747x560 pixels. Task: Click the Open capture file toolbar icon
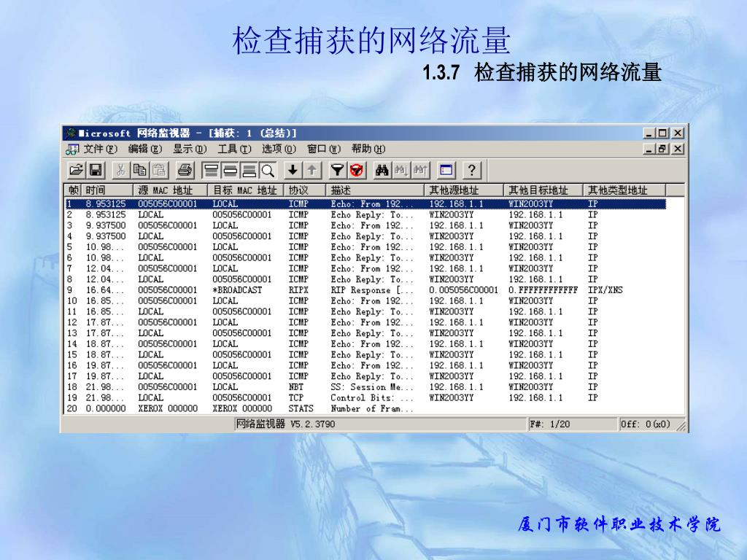[x=76, y=170]
